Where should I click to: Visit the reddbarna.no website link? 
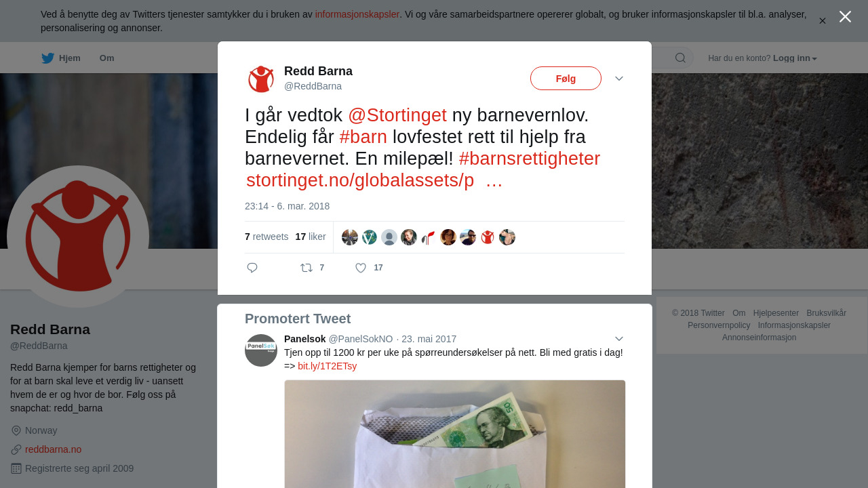[x=53, y=449]
